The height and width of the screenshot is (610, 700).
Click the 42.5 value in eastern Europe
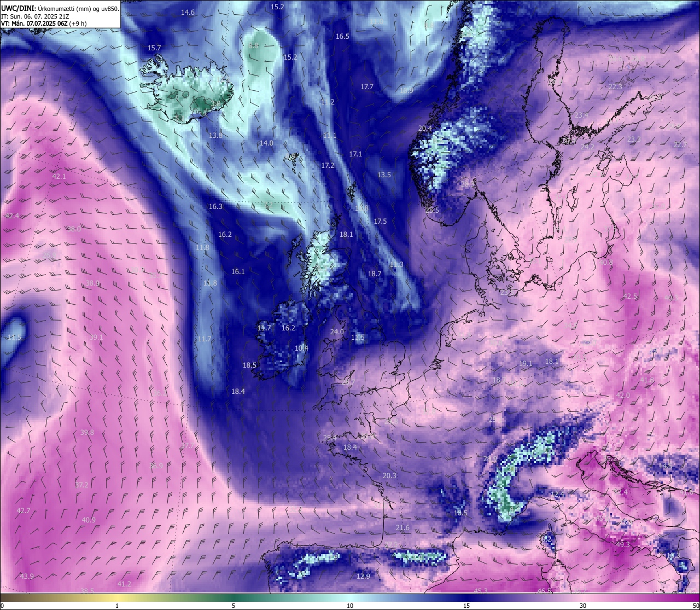[630, 296]
